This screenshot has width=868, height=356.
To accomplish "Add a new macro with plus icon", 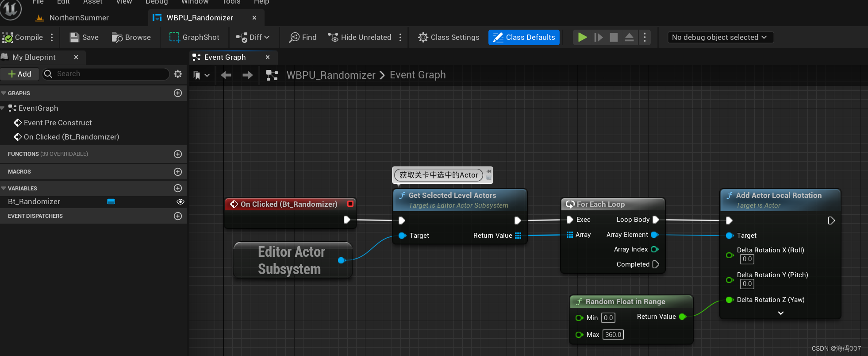I will [x=178, y=172].
